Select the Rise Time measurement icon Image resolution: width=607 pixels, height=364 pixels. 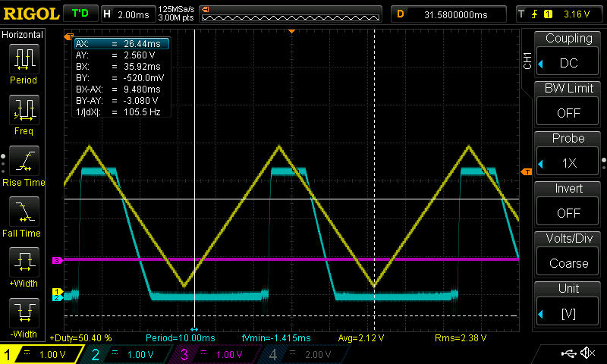point(24,161)
